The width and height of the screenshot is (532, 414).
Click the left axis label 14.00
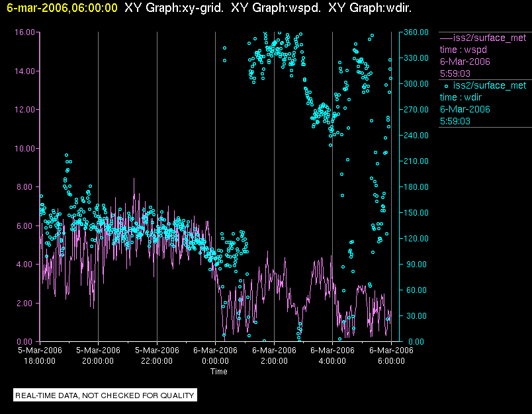24,71
